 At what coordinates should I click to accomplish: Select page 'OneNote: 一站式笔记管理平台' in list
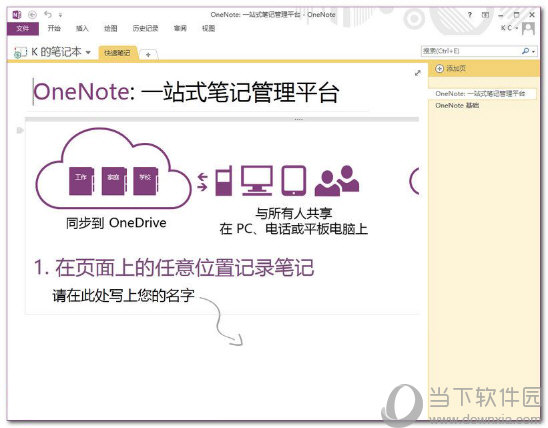(482, 94)
